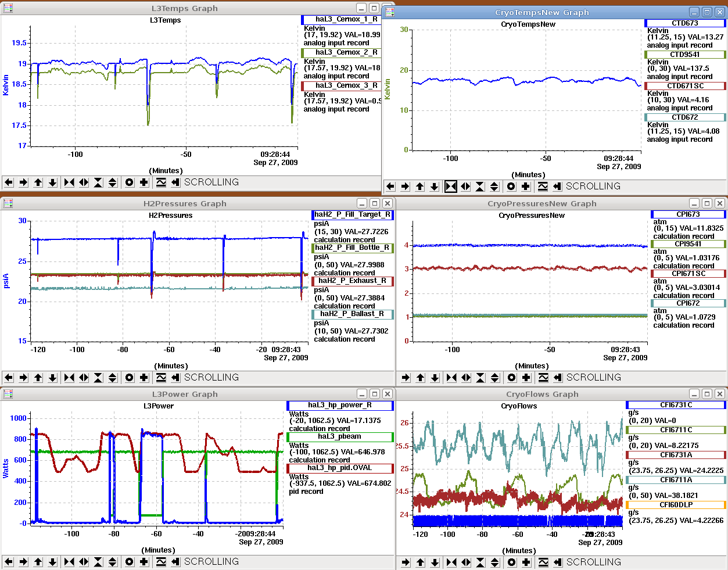728x570 pixels.
Task: Select the haL3_Cernox_2_R legend entry
Action: [x=342, y=53]
